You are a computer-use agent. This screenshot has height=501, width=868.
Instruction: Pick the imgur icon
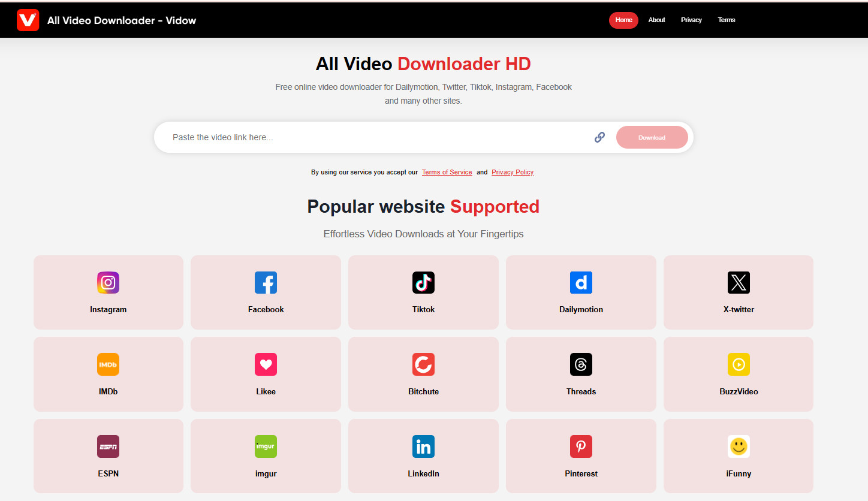point(266,446)
